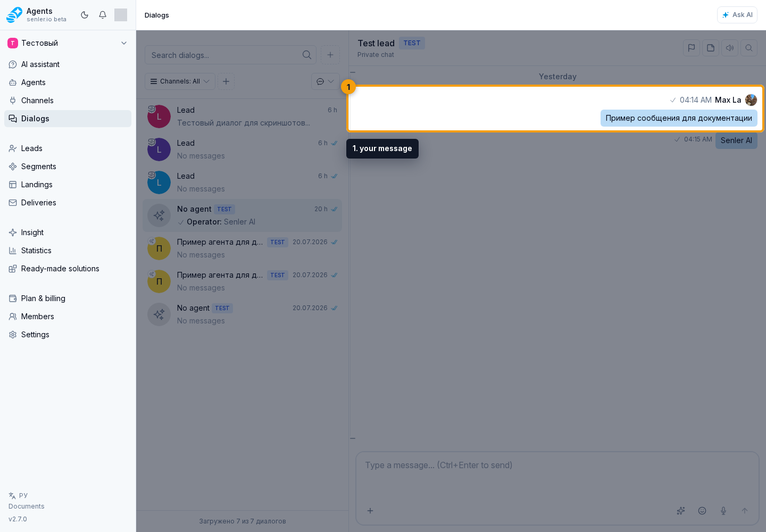Click the search magnifier in dialogs search
The width and height of the screenshot is (766, 532).
[307, 55]
